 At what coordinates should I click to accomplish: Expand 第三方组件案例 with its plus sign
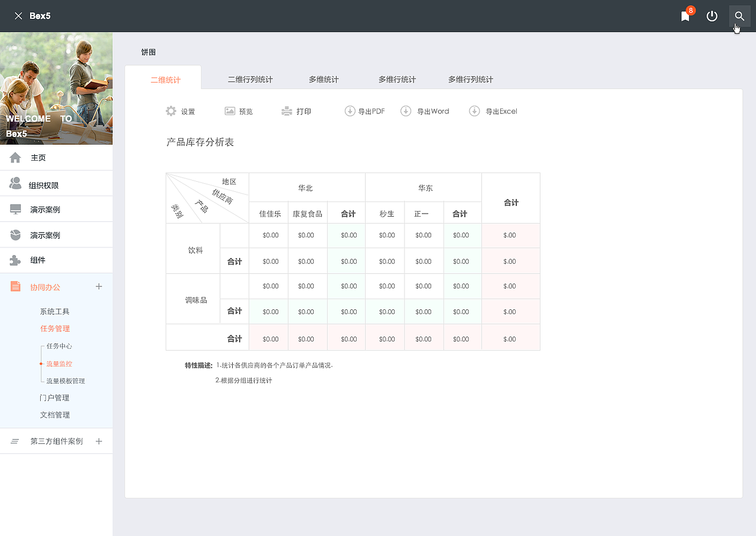[x=99, y=441]
